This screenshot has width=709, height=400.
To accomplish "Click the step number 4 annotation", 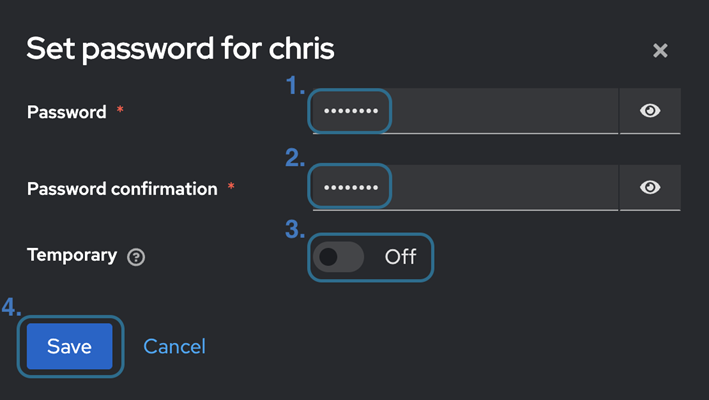I will [11, 307].
